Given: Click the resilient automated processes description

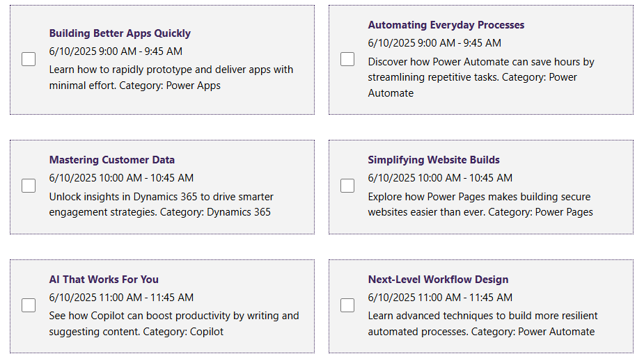Looking at the screenshot, I should pyautogui.click(x=482, y=323).
